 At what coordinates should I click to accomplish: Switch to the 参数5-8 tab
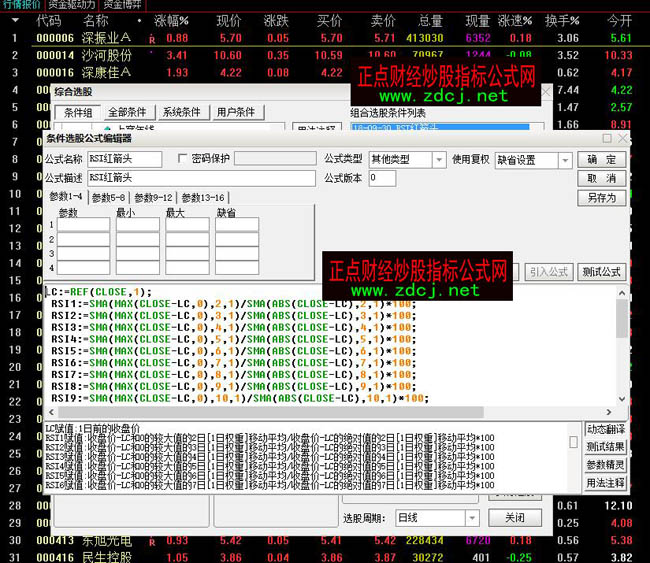109,197
